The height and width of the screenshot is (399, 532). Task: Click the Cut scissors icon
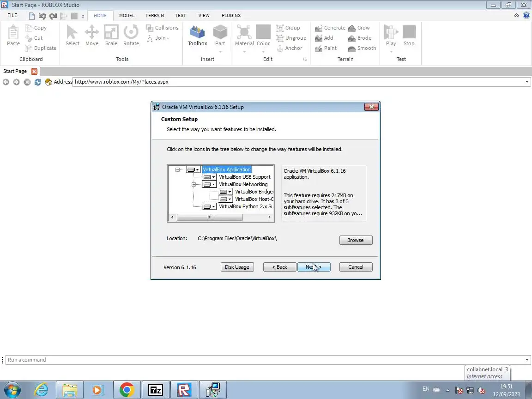pyautogui.click(x=29, y=38)
